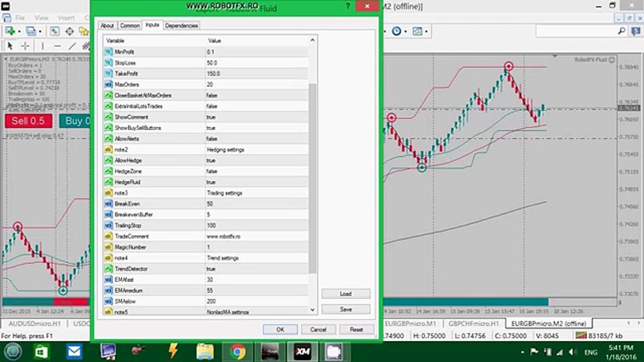Confirm the dialog with OK
This screenshot has height=362, width=644.
pyautogui.click(x=280, y=329)
